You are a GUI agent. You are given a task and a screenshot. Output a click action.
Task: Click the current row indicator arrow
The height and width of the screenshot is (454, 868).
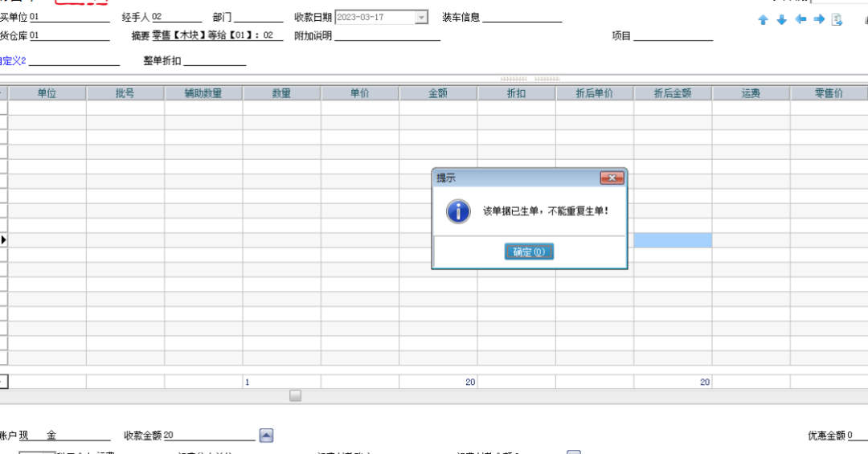(x=3, y=239)
